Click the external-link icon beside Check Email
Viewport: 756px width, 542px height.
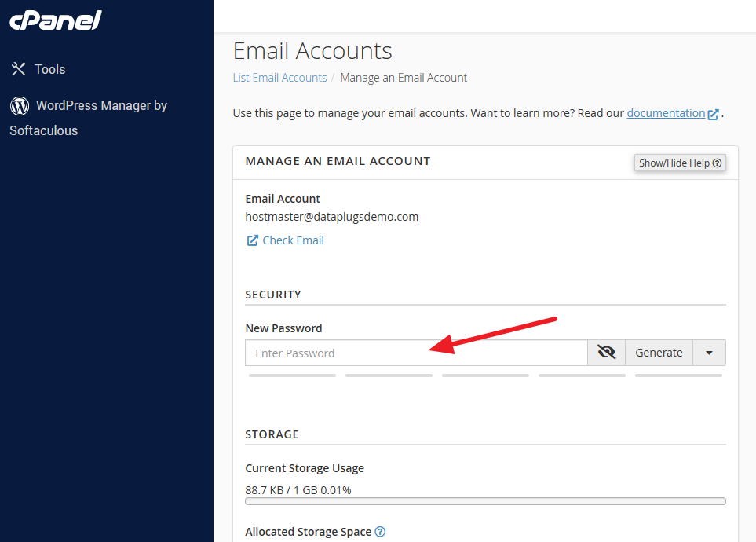point(251,240)
